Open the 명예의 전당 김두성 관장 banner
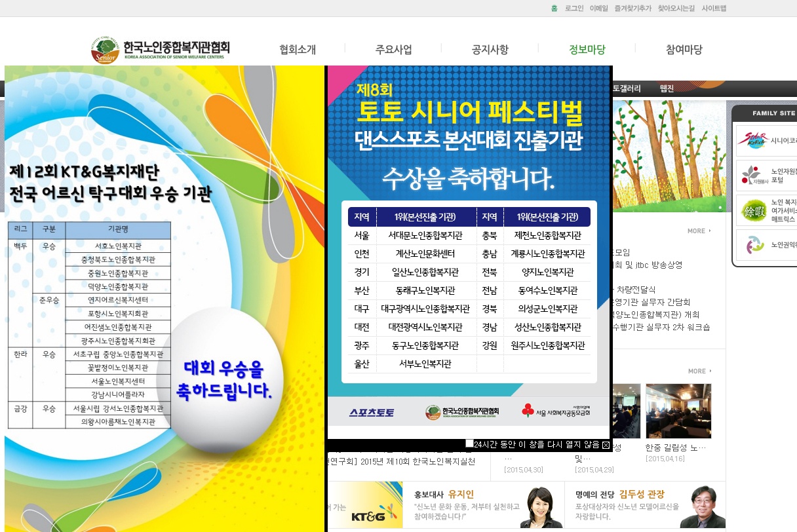Image resolution: width=797 pixels, height=532 pixels. pyautogui.click(x=645, y=505)
